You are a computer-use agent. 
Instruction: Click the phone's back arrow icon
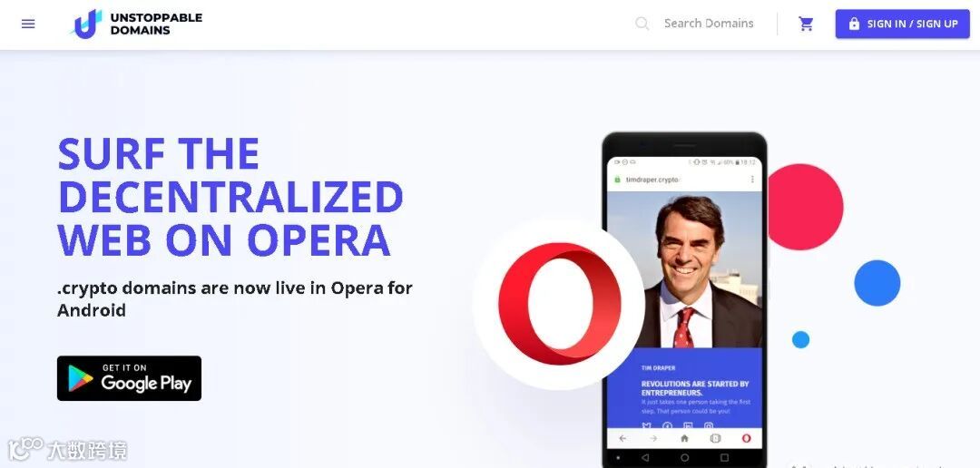[622, 439]
